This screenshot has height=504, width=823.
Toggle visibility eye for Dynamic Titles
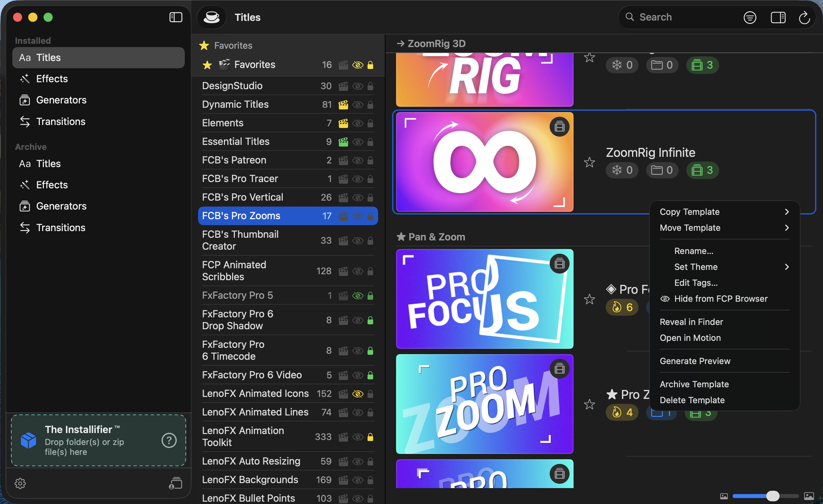tap(358, 104)
